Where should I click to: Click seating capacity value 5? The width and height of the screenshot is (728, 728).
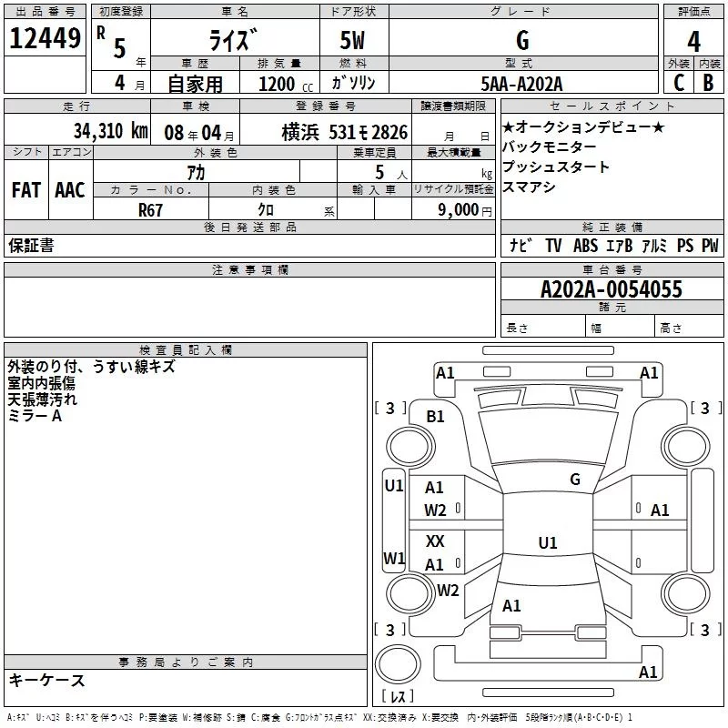click(x=379, y=172)
